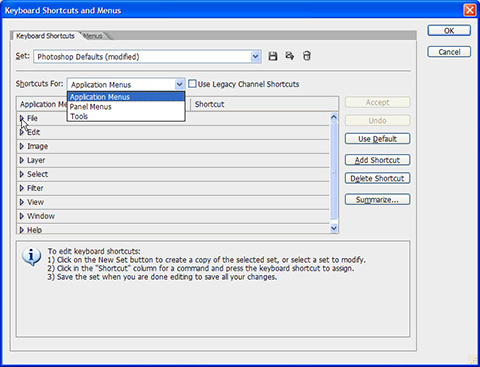Screen dimensions: 480x367
Task: Open the Summarize... export button
Action: [x=377, y=200]
